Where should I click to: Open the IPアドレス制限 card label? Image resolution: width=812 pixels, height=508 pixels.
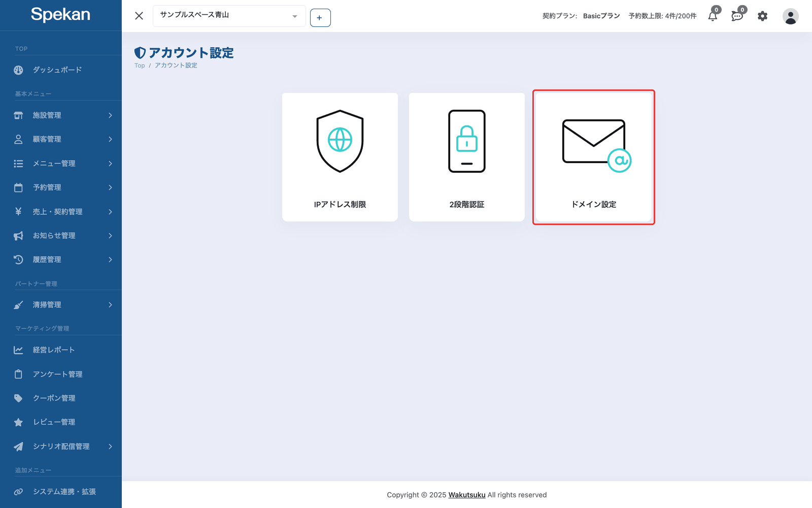point(340,204)
